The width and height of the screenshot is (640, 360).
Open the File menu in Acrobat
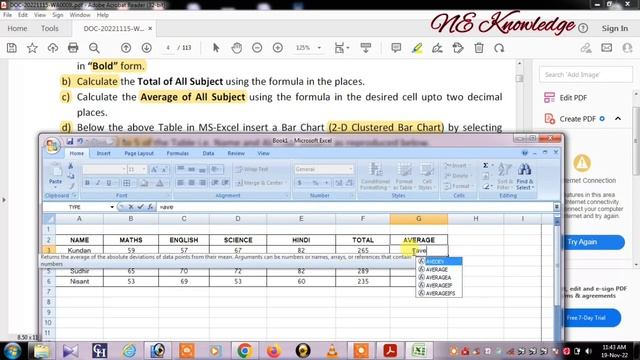pyautogui.click(x=7, y=15)
